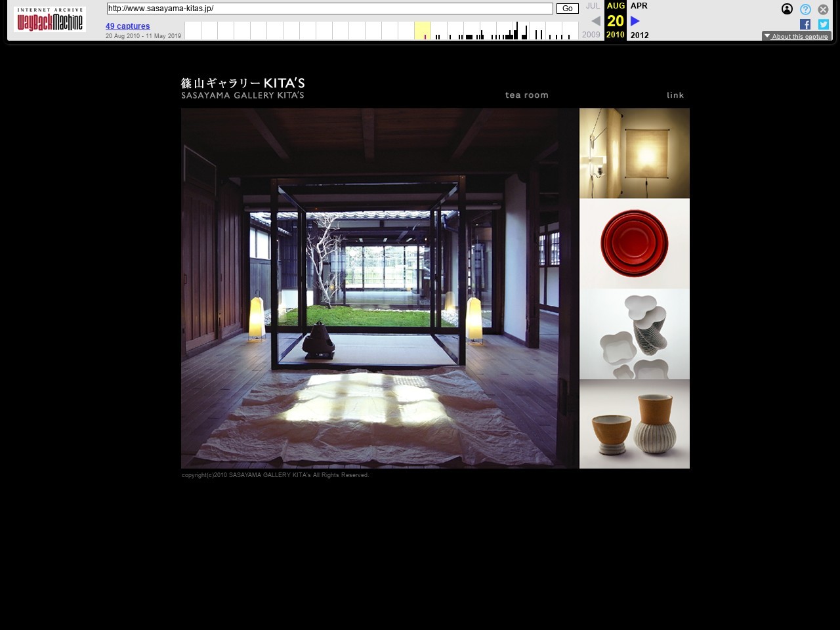Expand the About this capture panel
The height and width of the screenshot is (630, 840).
tap(796, 36)
